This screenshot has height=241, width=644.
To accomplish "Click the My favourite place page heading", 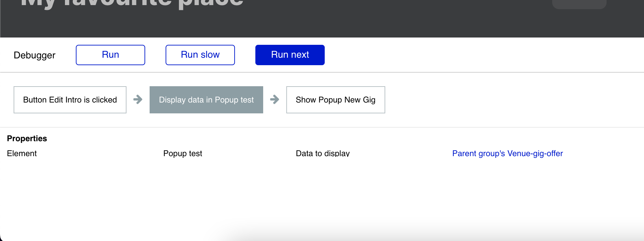I will click(x=132, y=3).
